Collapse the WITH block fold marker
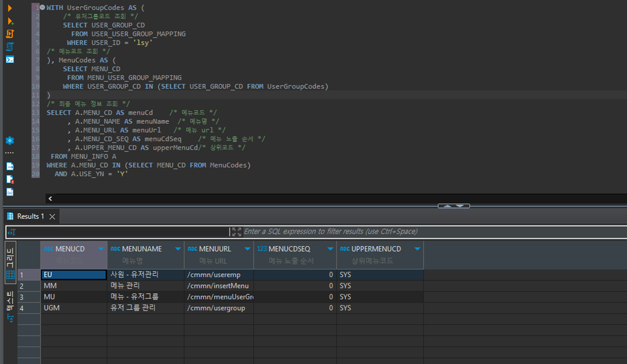Image resolution: width=627 pixels, height=364 pixels. pyautogui.click(x=42, y=7)
